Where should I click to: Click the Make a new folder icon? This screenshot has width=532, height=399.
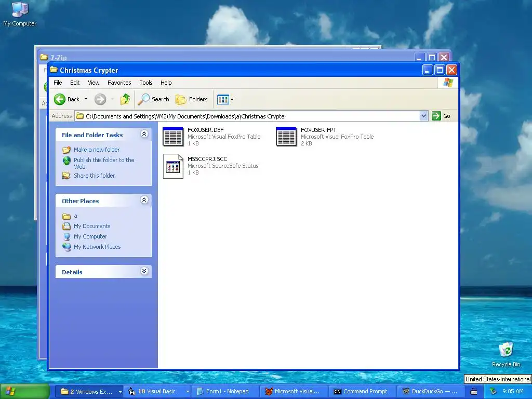point(66,150)
